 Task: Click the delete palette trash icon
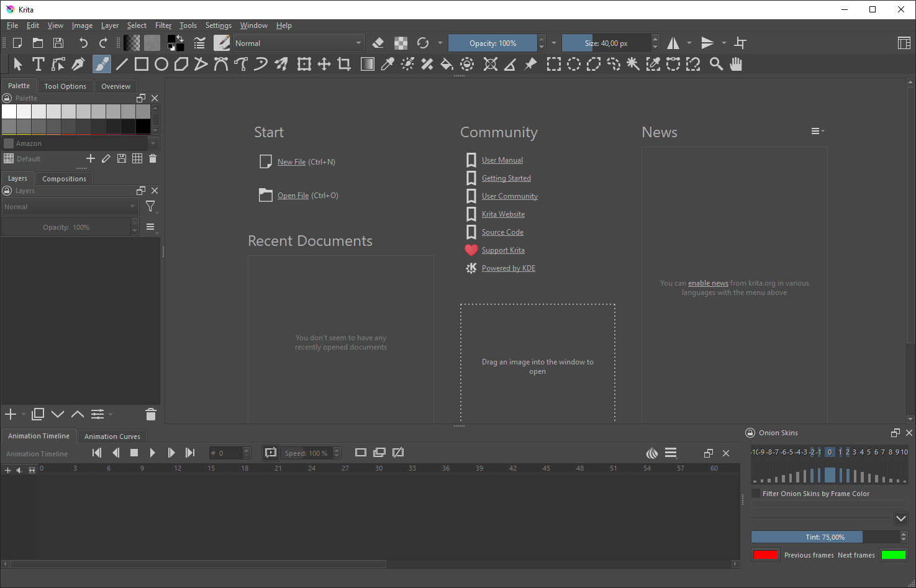coord(153,158)
